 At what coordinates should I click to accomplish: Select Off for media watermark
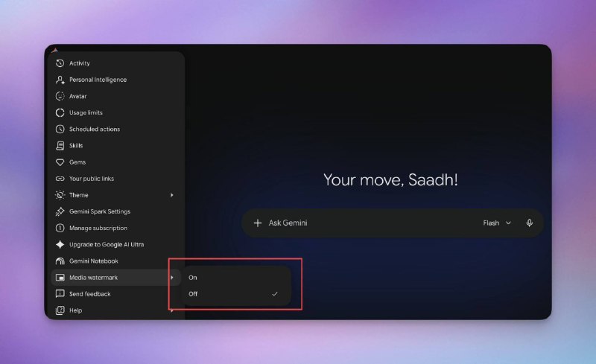pos(235,294)
